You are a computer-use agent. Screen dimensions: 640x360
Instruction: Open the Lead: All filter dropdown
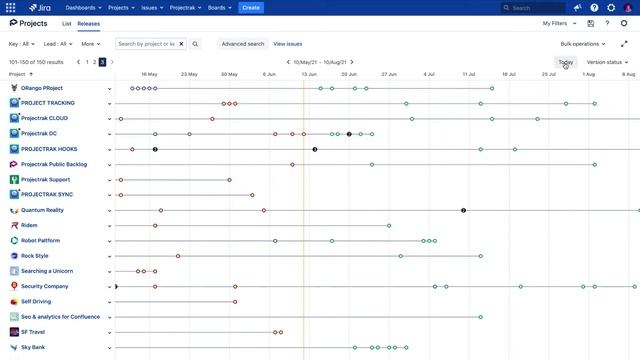tap(58, 44)
